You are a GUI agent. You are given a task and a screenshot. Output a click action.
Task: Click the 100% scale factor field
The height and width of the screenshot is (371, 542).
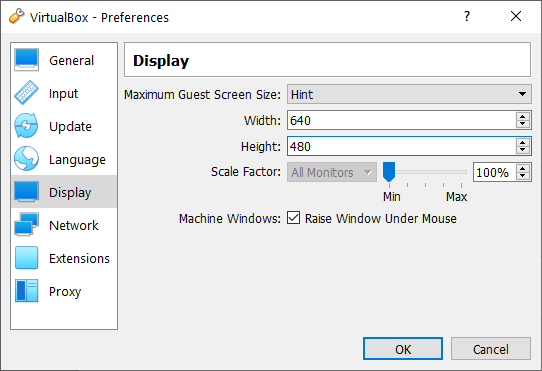pyautogui.click(x=495, y=172)
